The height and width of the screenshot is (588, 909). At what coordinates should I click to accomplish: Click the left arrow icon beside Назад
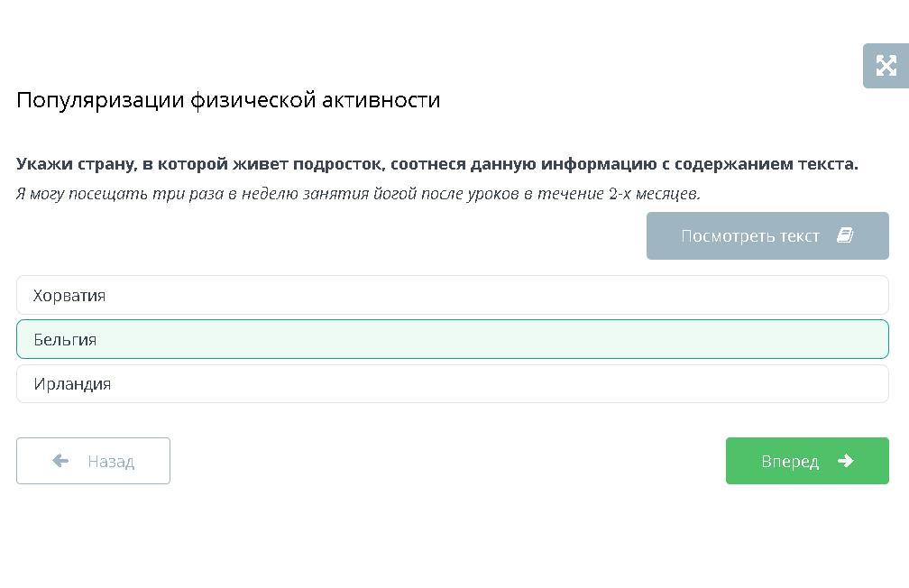60,461
